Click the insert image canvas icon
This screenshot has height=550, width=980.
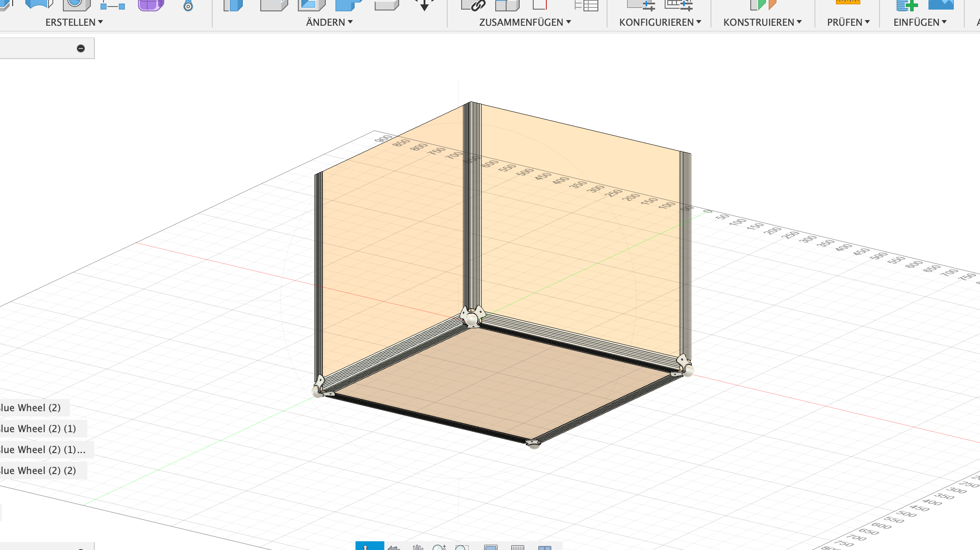(941, 4)
